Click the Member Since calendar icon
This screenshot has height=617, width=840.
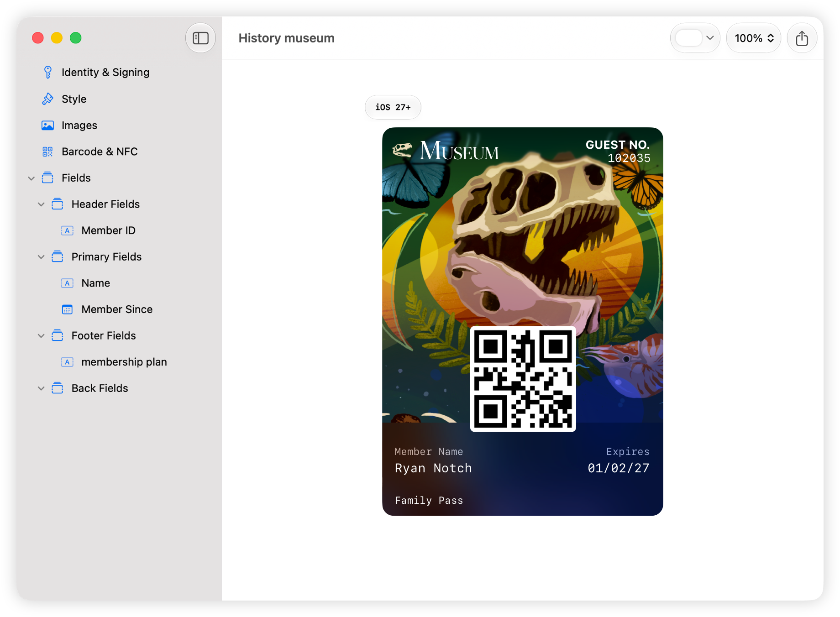[x=67, y=309]
